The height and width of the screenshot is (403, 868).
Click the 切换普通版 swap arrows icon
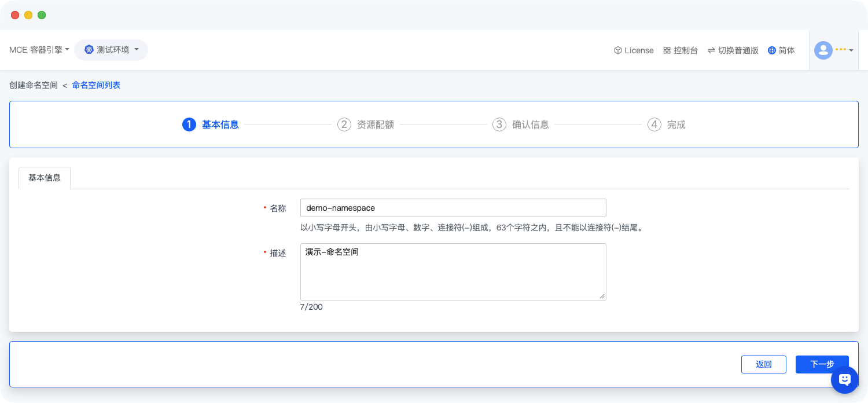711,50
